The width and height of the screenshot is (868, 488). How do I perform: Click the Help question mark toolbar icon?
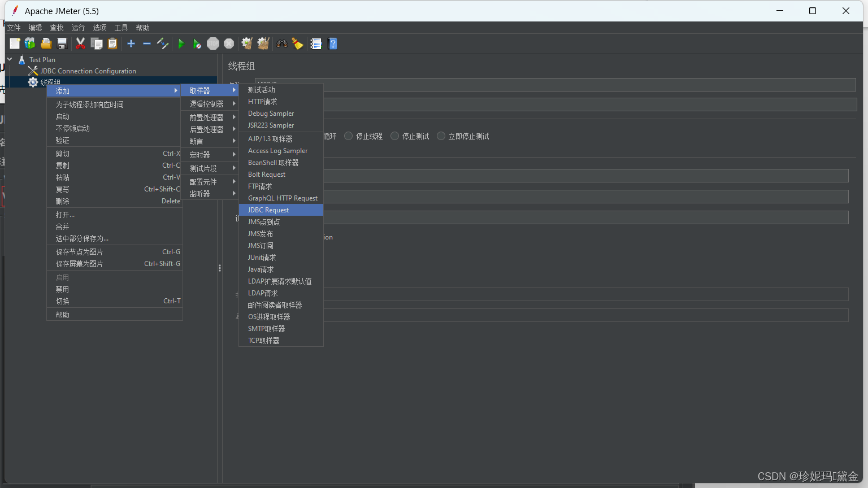pyautogui.click(x=332, y=43)
